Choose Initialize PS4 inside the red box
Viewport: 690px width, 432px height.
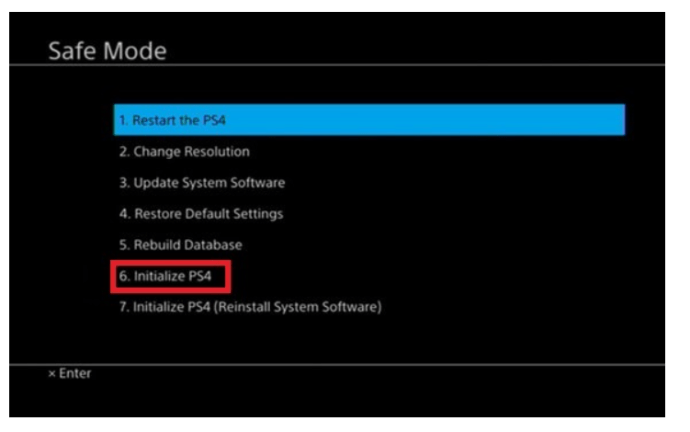click(165, 276)
